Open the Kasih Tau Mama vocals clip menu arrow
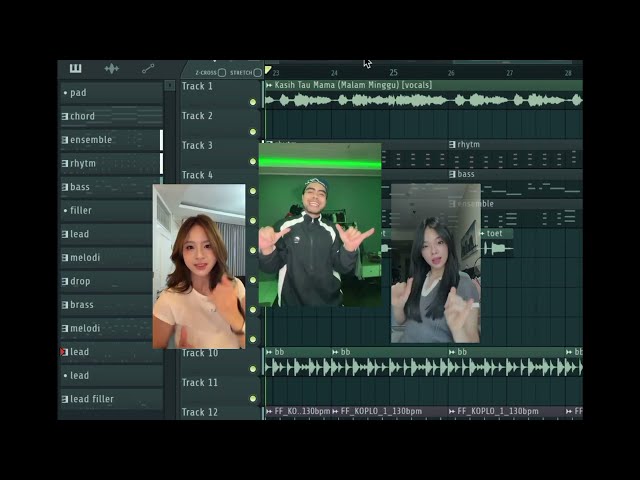 [269, 85]
